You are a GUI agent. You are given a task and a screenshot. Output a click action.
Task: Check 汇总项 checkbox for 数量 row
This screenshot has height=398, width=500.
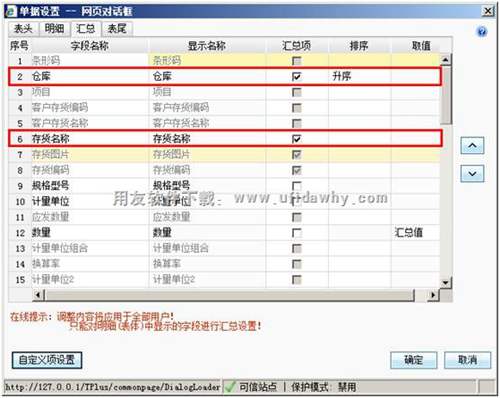tap(296, 233)
